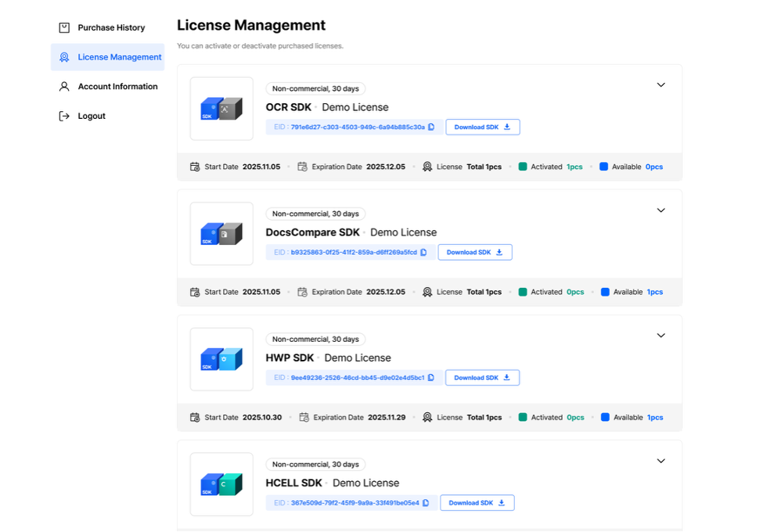Click the green Activated status indicator square
Viewport: 781px width, 532px height.
(x=523, y=167)
